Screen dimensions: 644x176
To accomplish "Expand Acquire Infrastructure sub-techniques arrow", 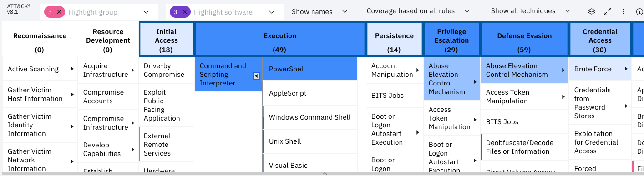I will tap(132, 70).
